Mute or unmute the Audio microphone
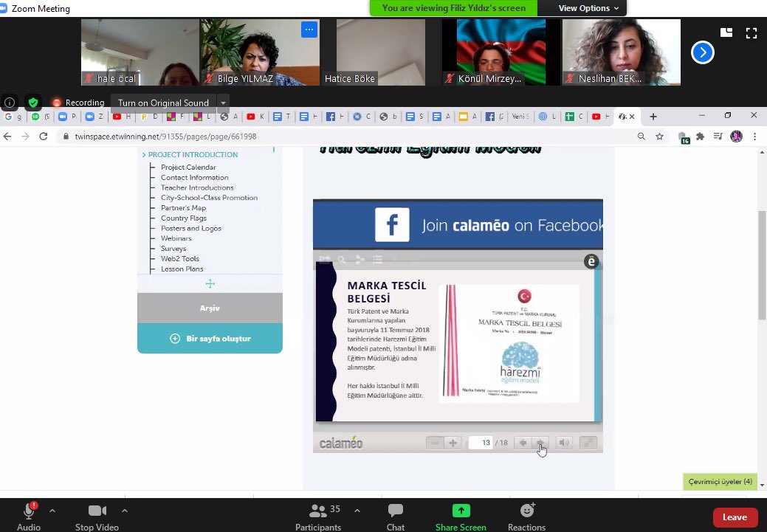The image size is (767, 532). (x=29, y=517)
